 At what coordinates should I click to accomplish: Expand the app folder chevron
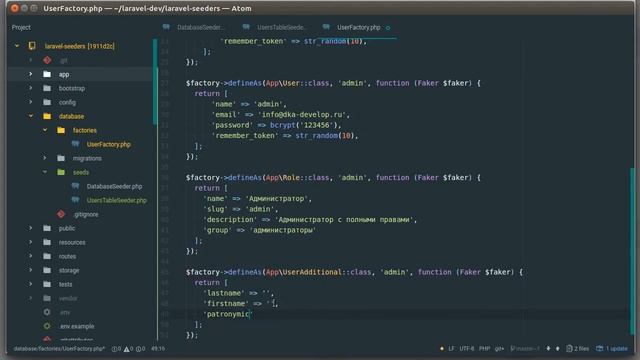point(31,74)
